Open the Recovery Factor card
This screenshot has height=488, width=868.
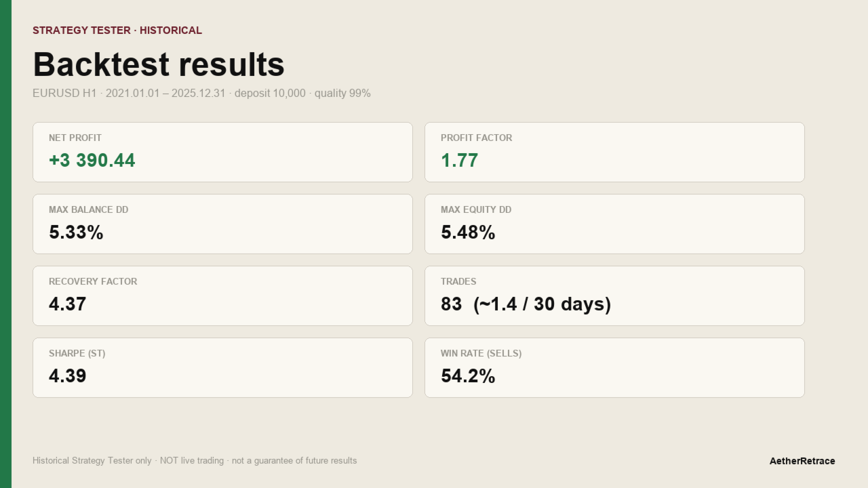click(x=222, y=296)
